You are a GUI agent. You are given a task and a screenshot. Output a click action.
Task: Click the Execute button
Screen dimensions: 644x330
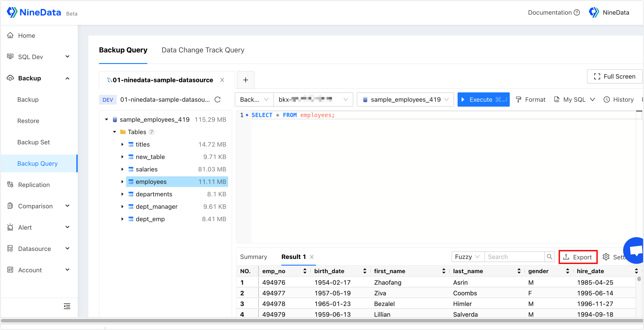coord(484,99)
